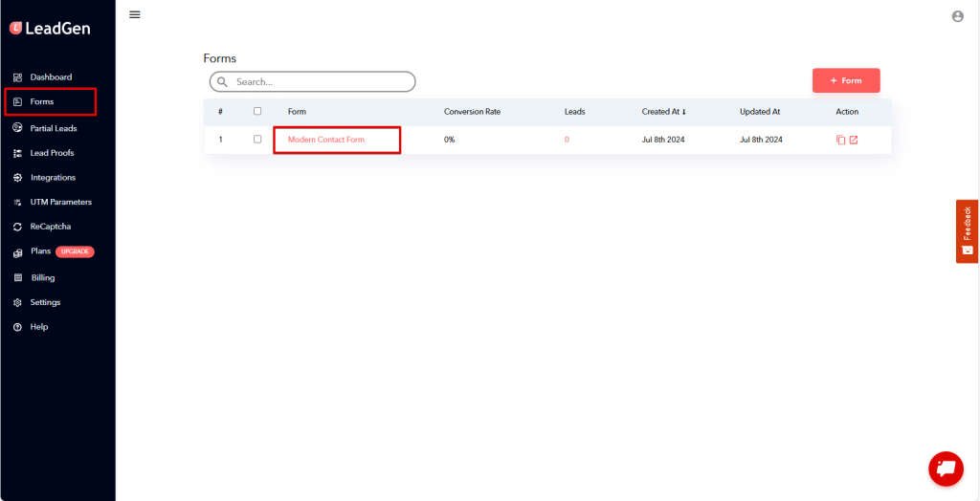Viewport: 980px width, 501px height.
Task: Open the Feedback side tab
Action: [967, 230]
